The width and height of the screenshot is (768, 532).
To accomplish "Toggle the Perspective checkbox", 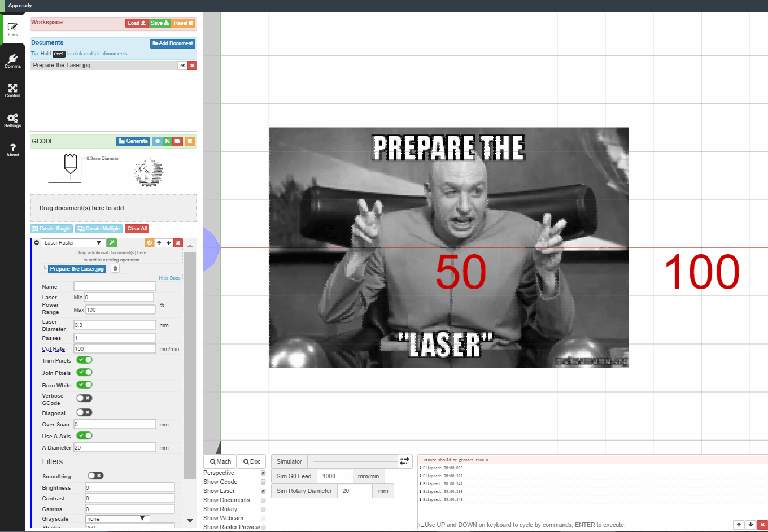I will point(263,473).
